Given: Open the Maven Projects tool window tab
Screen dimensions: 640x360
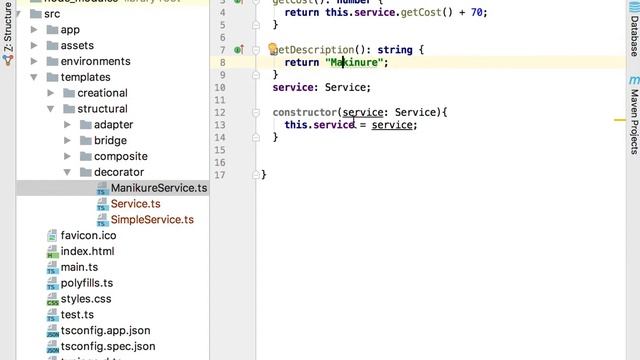Looking at the screenshot, I should [633, 115].
